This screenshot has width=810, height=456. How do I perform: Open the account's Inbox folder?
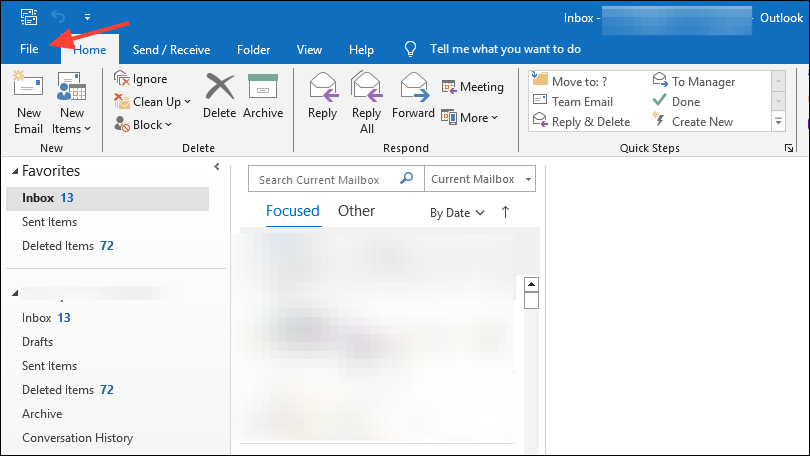click(46, 318)
